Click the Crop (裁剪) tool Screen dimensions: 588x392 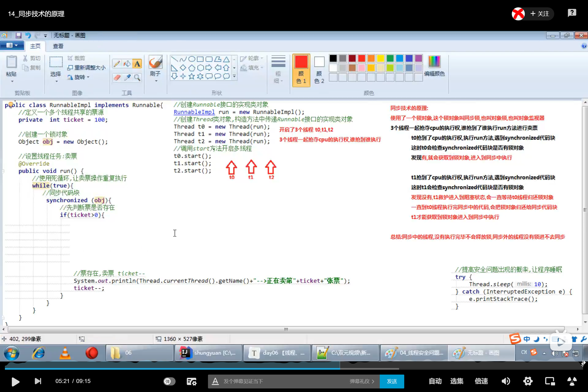coord(76,58)
